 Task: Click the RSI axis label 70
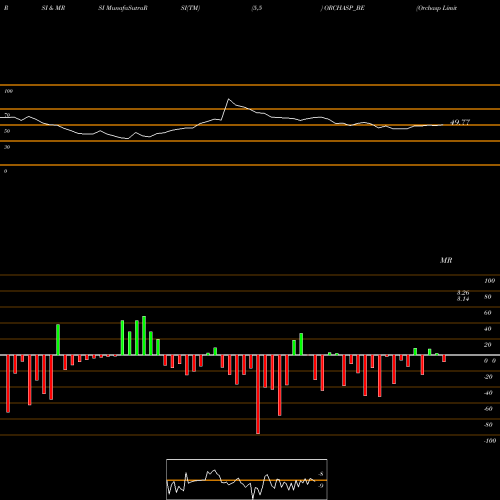[7, 115]
